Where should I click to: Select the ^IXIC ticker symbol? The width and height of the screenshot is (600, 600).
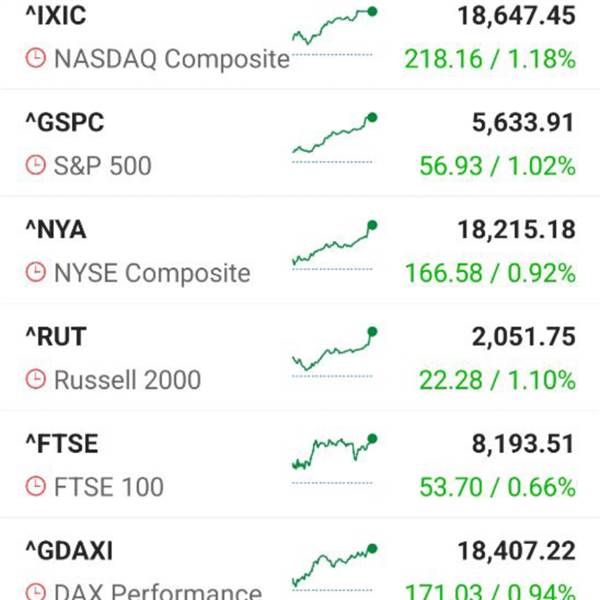[x=56, y=16]
